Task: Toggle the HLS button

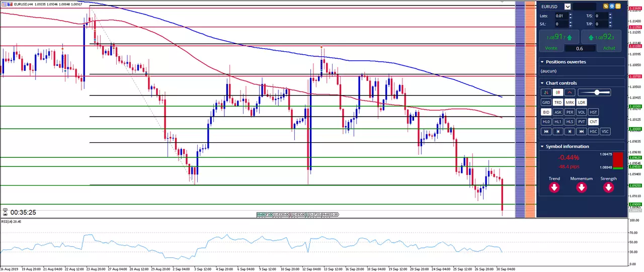Action: [x=570, y=122]
